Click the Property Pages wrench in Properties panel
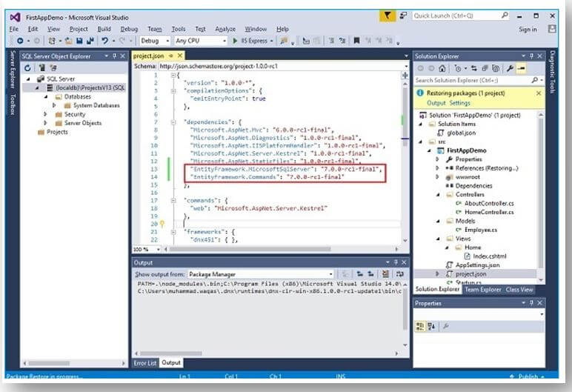Image resolution: width=572 pixels, height=392 pixels. tap(445, 326)
